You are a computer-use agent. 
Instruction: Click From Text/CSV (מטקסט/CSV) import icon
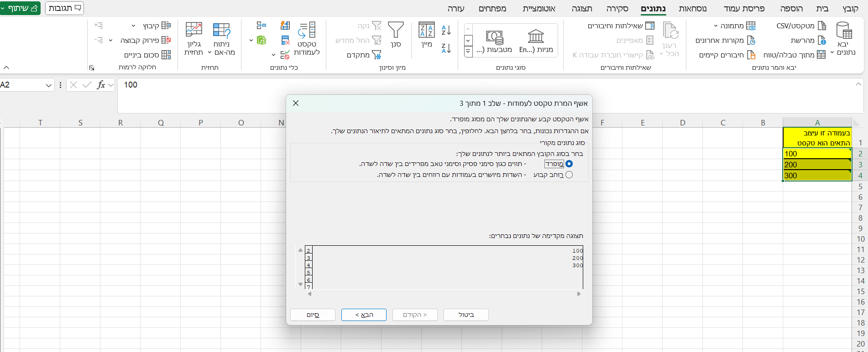tap(821, 26)
